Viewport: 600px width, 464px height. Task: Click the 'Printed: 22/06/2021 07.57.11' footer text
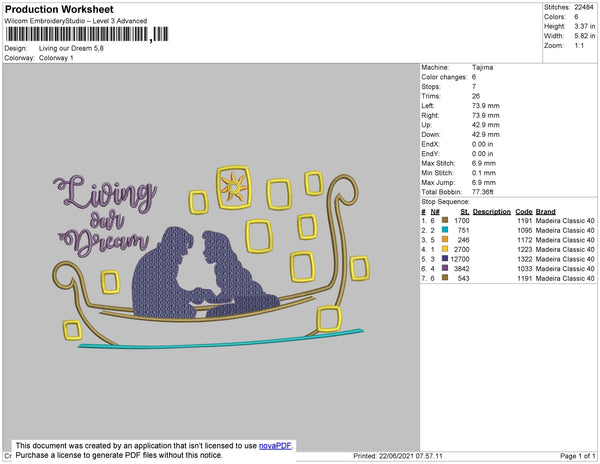coord(398,456)
